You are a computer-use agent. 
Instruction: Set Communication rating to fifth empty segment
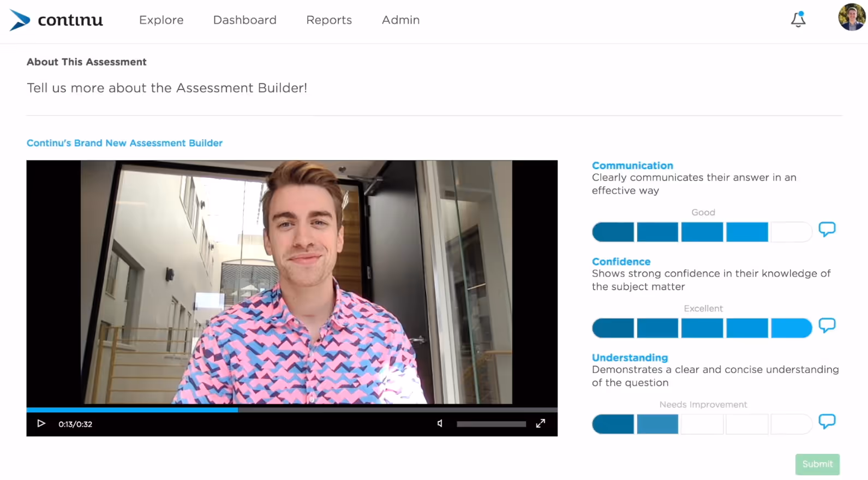[x=791, y=232]
